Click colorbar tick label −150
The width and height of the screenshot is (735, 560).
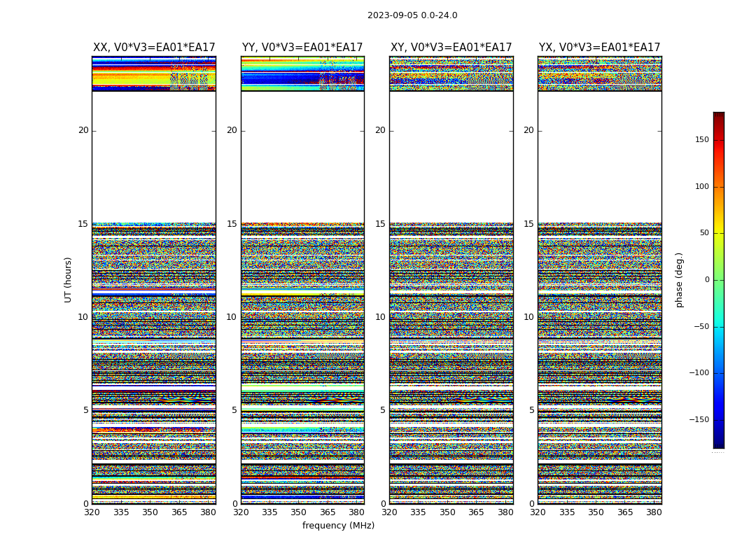pos(699,419)
